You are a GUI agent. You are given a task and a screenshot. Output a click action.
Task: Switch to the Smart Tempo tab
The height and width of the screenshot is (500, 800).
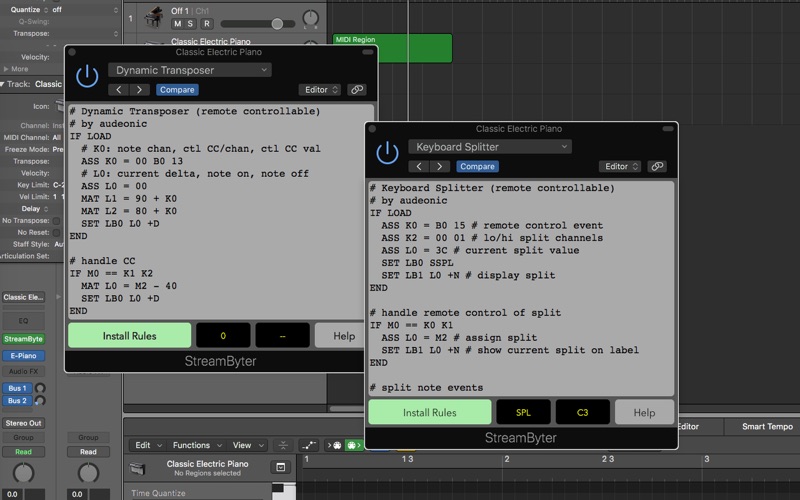pyautogui.click(x=765, y=427)
